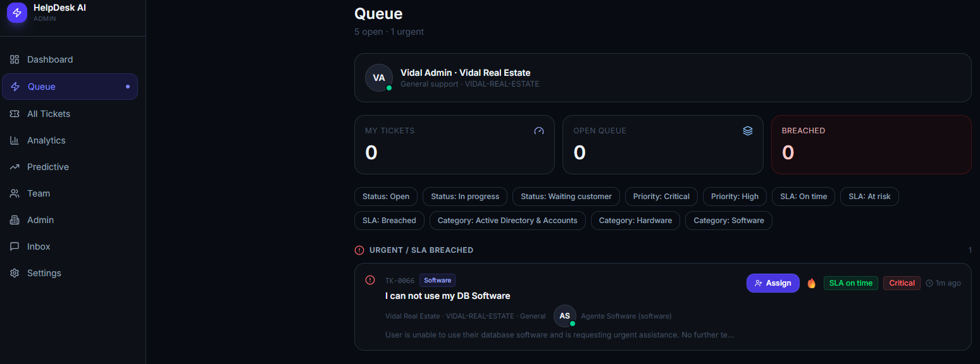Click the Team people icon
Image resolution: width=980 pixels, height=364 pixels.
click(15, 193)
